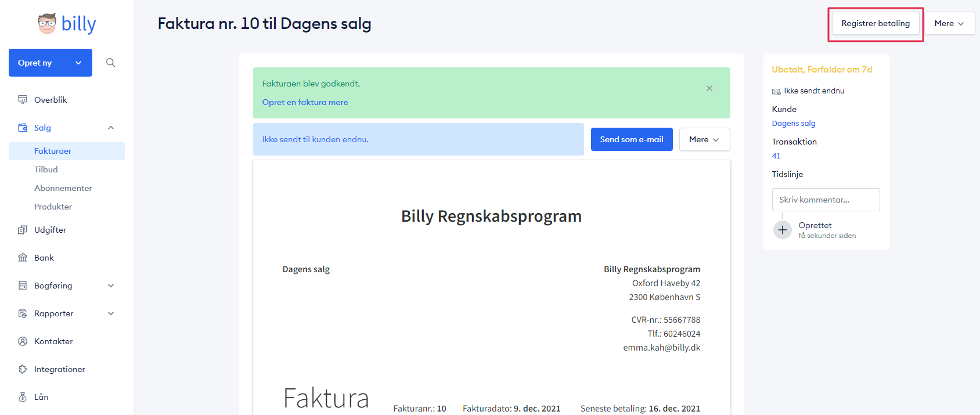Open Integrationer page
Viewport: 980px width, 415px height.
59,369
